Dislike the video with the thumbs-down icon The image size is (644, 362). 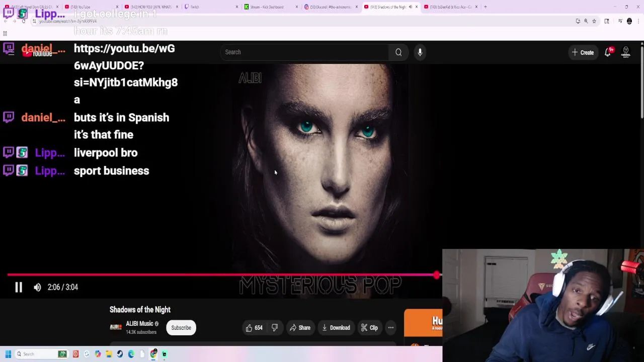click(275, 328)
